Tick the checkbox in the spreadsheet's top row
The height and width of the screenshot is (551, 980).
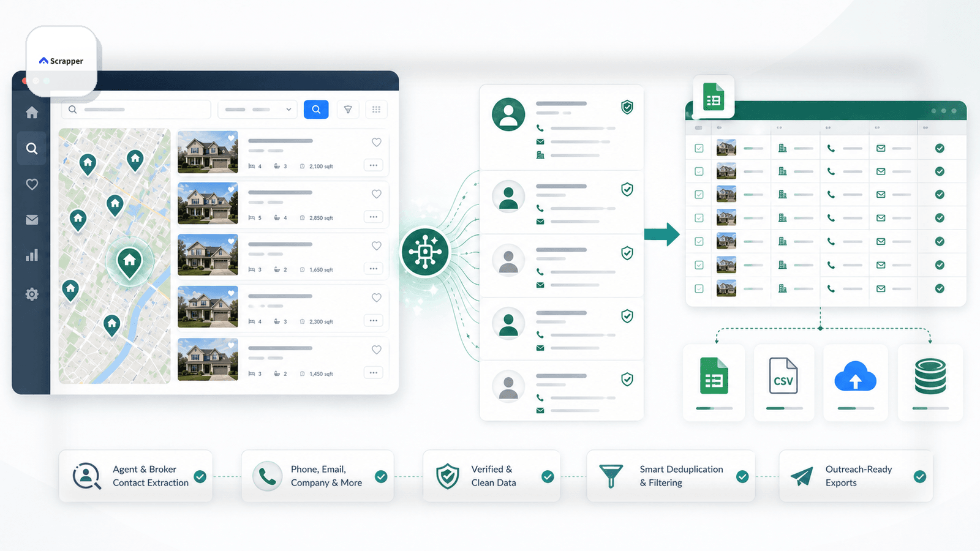(x=699, y=148)
